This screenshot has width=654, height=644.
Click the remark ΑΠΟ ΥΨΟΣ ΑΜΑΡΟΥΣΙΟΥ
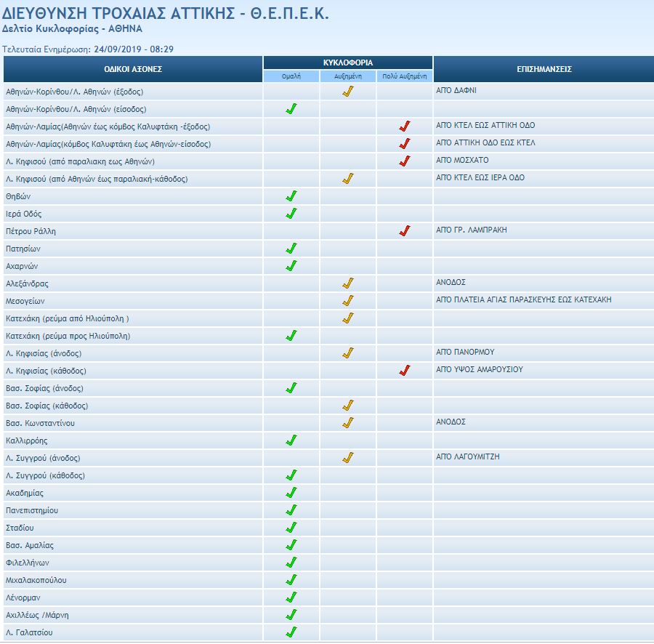479,370
